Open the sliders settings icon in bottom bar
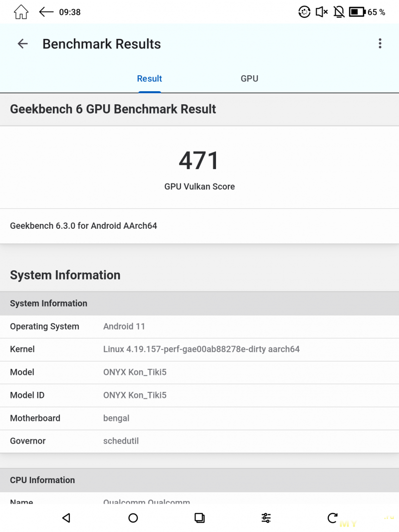 (266, 518)
